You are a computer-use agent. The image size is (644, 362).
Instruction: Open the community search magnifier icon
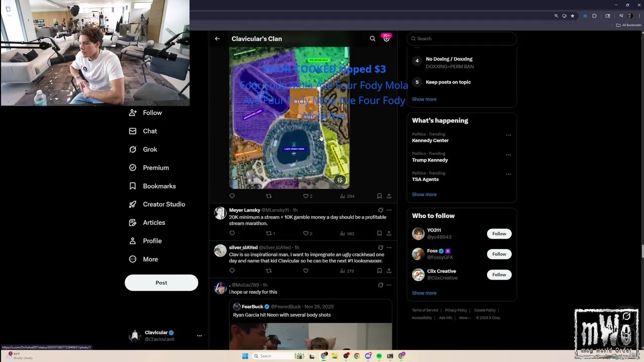(372, 39)
